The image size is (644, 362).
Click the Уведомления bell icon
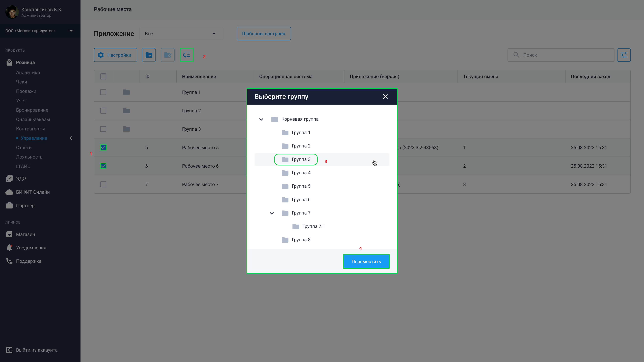(9, 248)
